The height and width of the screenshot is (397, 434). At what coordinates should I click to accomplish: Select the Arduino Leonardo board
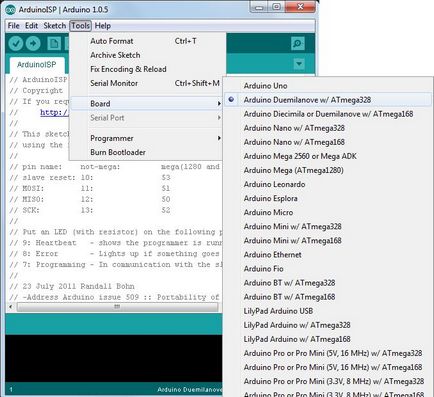coord(328,184)
